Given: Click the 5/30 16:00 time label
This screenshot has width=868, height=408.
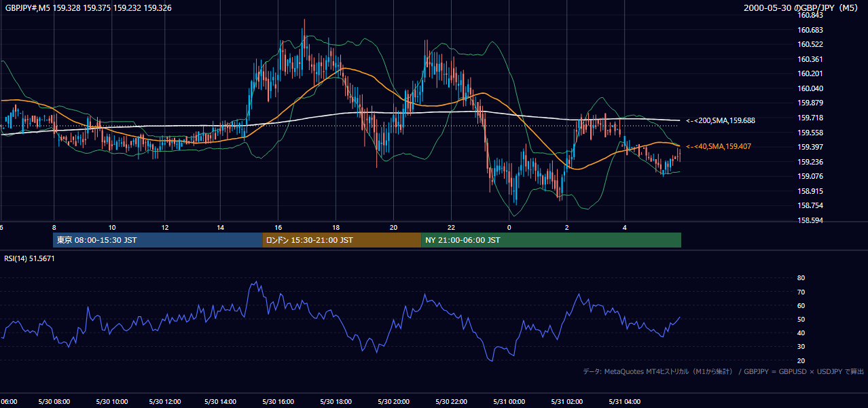Looking at the screenshot, I should [278, 402].
